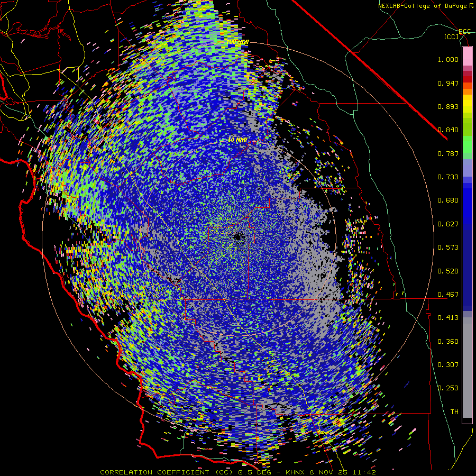
Task: Click the 0.253 scale value
Action: 448,388
